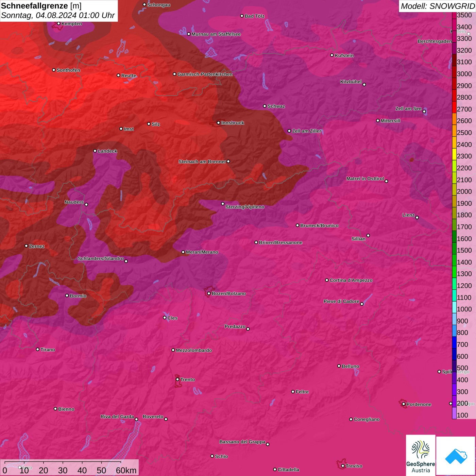This screenshot has height=476, width=476.
Task: Click the Bormio city marker
Action: tap(67, 295)
